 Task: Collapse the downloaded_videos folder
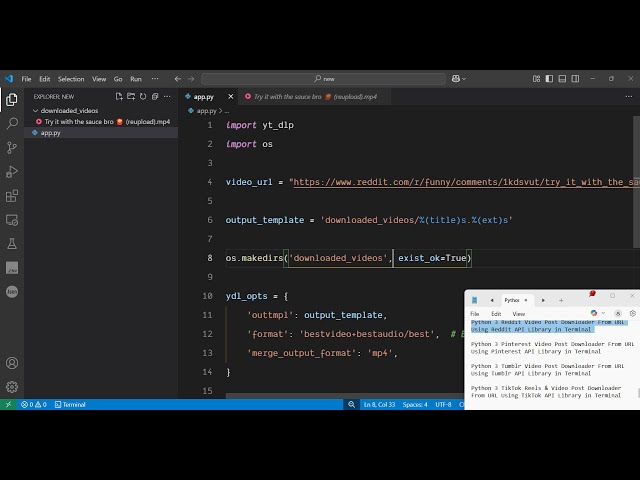[x=36, y=111]
